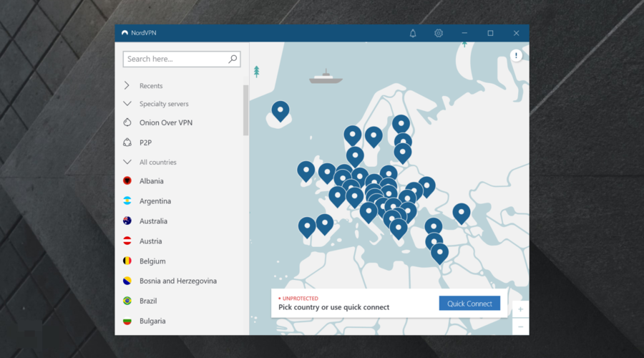Select the Belgium flag icon
This screenshot has height=358, width=644.
click(127, 261)
